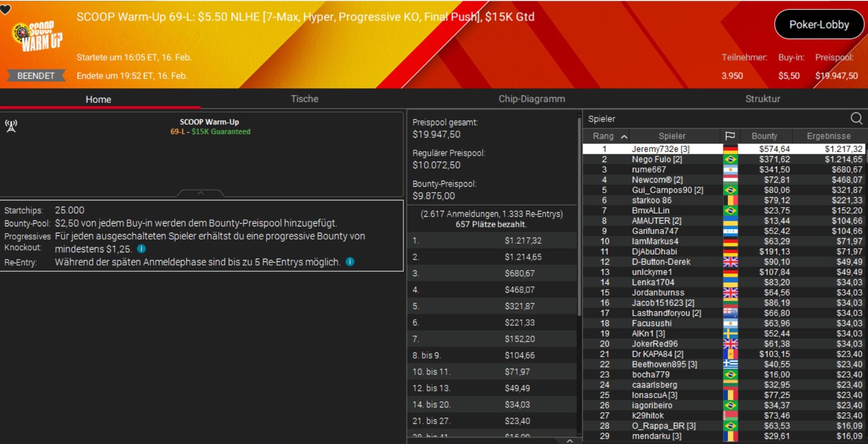Click the flag column header icon
868x444 pixels.
(729, 136)
